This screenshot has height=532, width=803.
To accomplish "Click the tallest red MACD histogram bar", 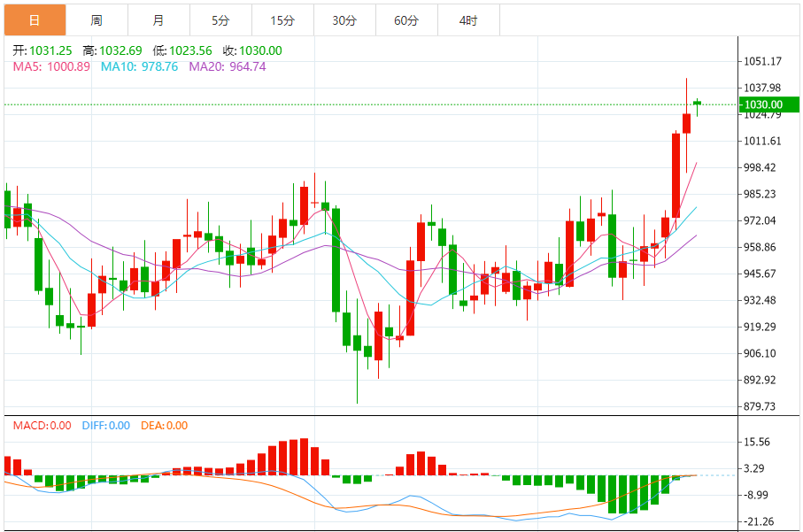I will click(305, 457).
